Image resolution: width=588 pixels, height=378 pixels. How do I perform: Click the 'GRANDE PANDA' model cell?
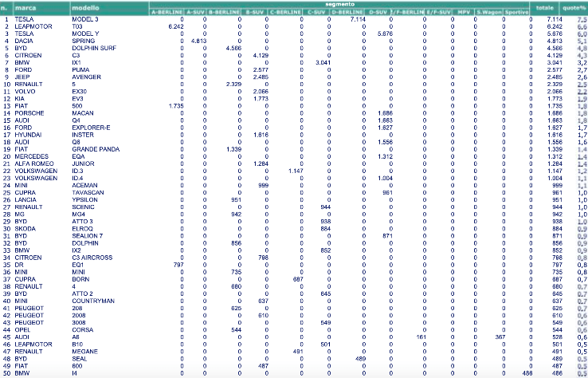tap(92, 148)
